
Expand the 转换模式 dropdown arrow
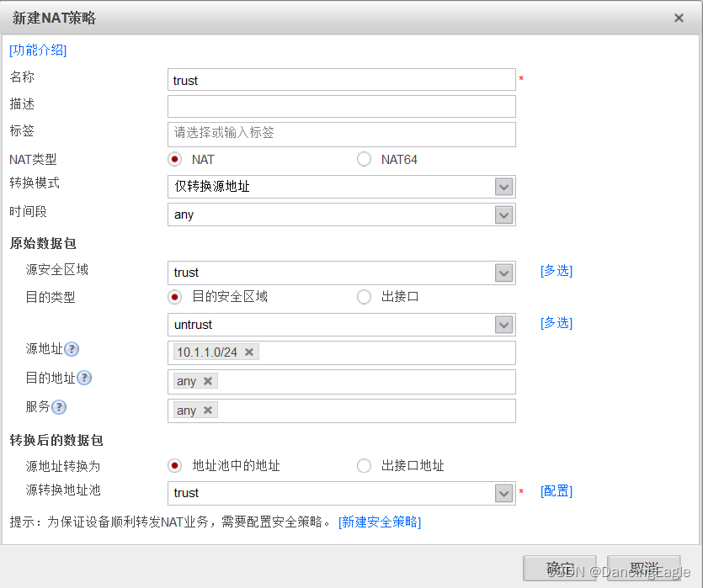tap(504, 187)
